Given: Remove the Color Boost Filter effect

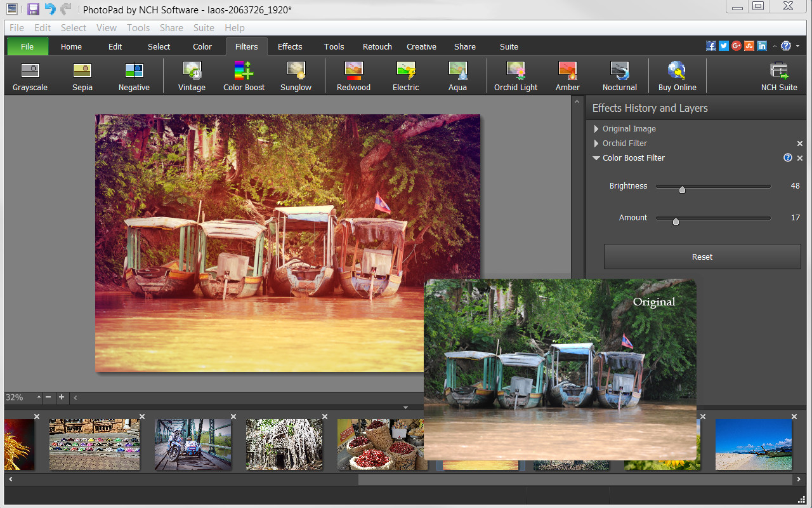Looking at the screenshot, I should coord(799,157).
